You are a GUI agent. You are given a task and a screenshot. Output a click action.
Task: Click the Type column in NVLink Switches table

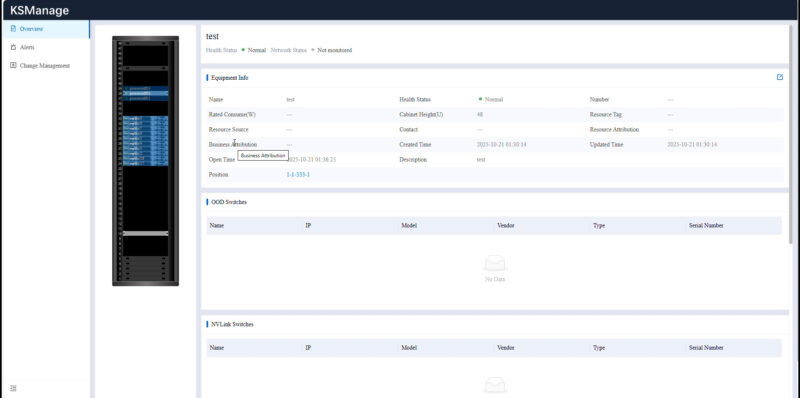coord(599,348)
